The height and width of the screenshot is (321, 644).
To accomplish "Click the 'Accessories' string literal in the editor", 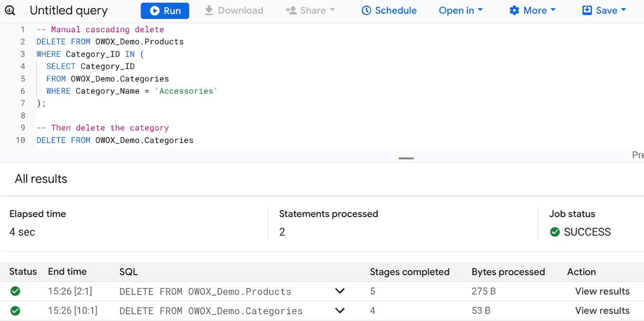I will coord(186,91).
